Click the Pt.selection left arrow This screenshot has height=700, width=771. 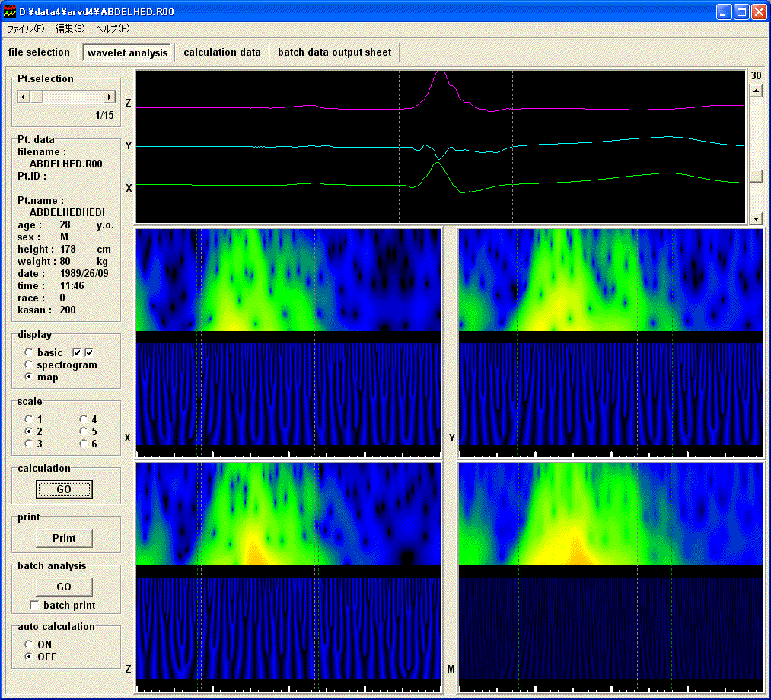(x=23, y=97)
